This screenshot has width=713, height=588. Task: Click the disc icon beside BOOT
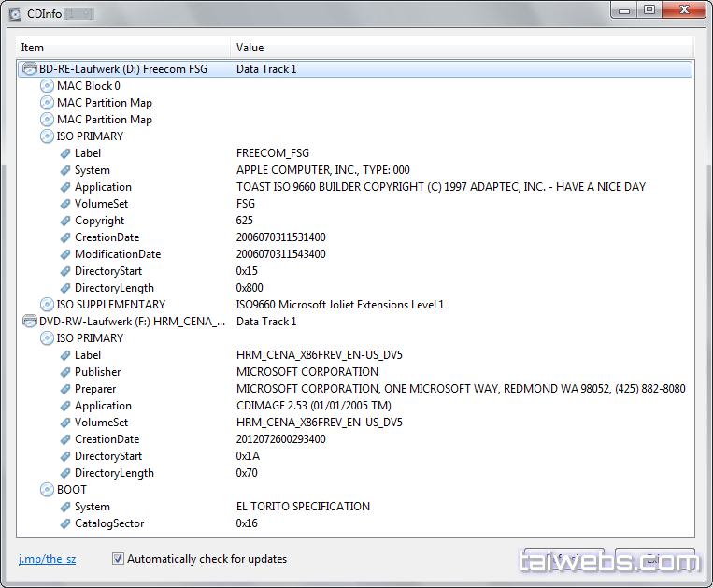[47, 490]
